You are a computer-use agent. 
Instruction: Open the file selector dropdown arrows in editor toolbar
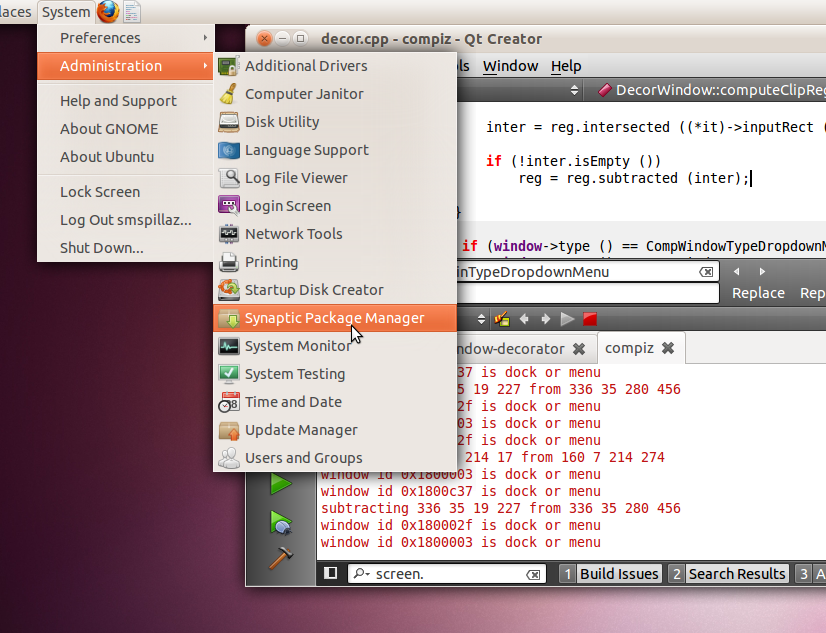[x=574, y=91]
